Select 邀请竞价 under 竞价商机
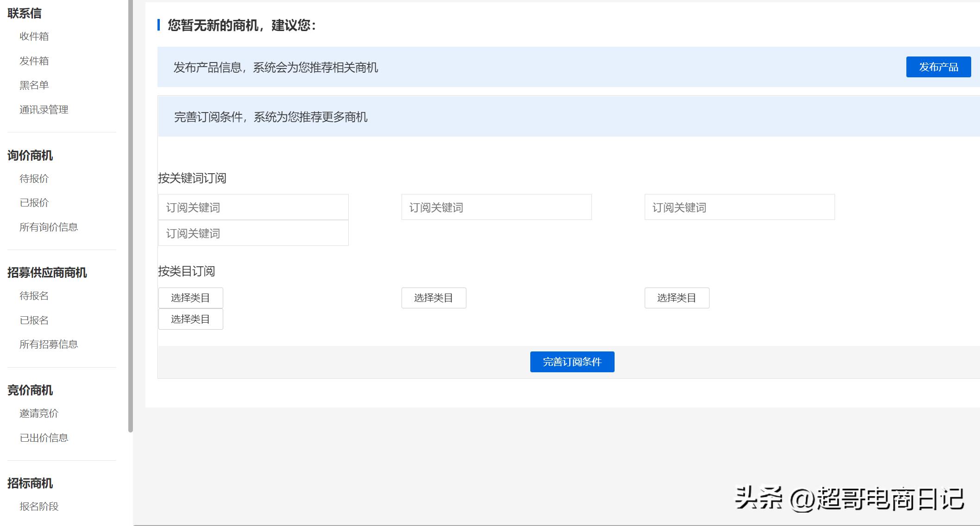 (39, 413)
